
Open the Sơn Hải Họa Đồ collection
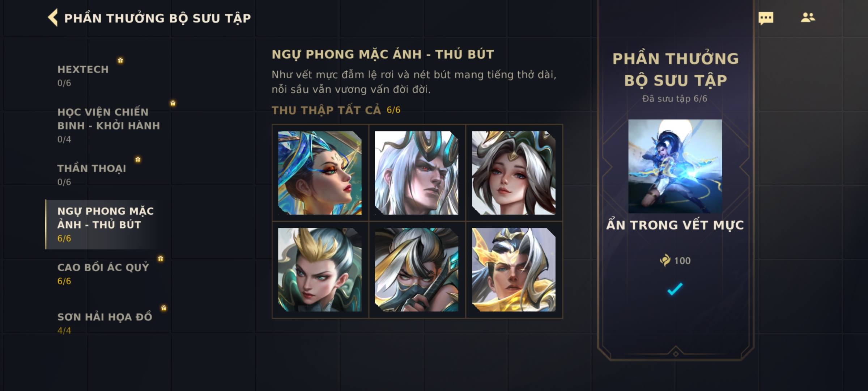pos(105,323)
